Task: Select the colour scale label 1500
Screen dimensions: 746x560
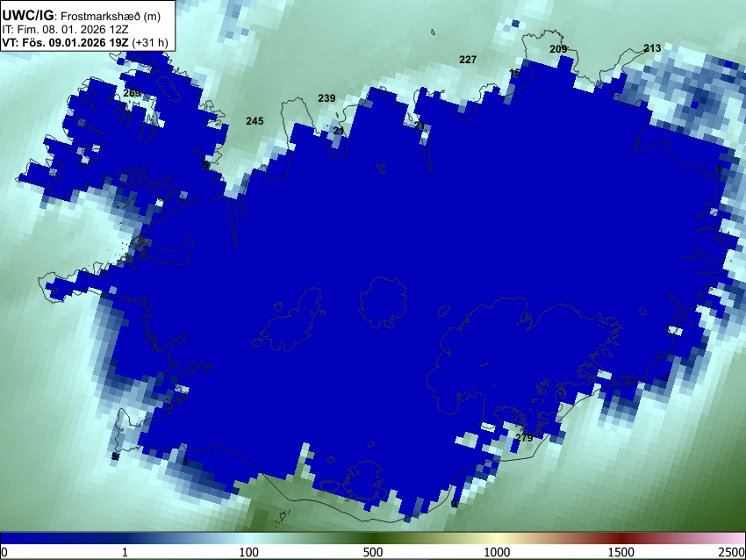Action: click(621, 552)
